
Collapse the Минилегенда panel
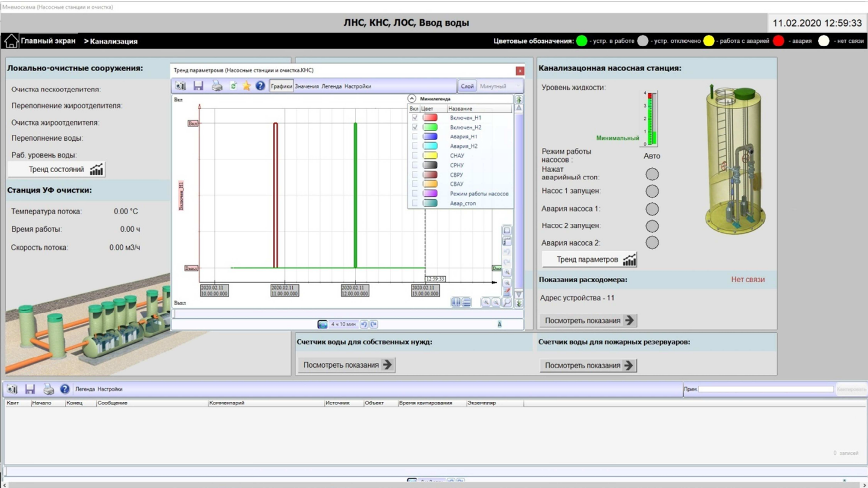point(412,99)
